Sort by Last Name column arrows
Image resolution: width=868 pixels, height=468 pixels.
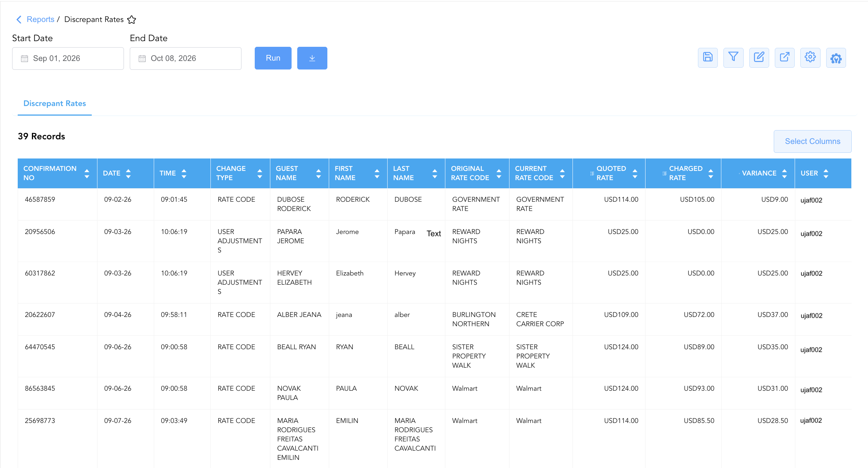[435, 173]
